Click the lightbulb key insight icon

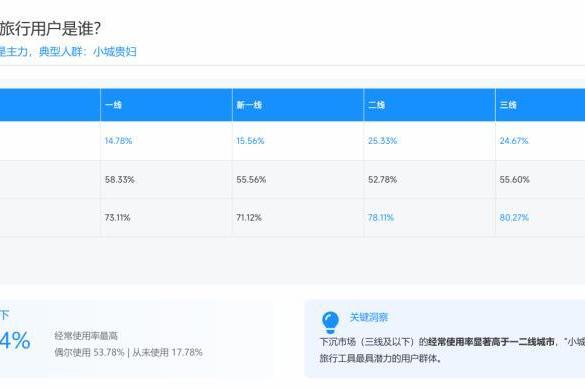click(x=330, y=323)
